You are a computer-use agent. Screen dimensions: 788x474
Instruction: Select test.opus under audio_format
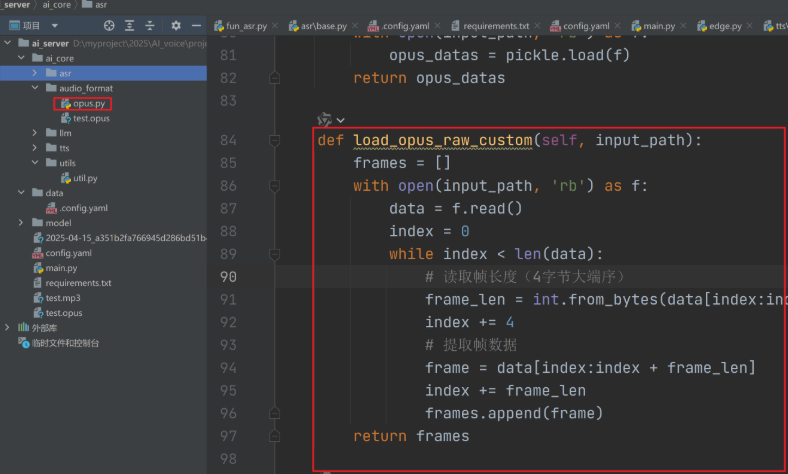(85, 118)
